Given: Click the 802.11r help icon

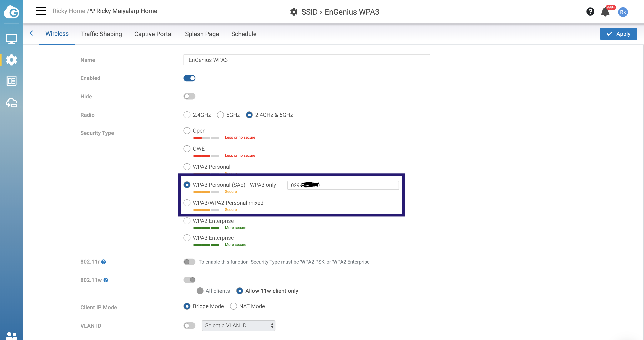Looking at the screenshot, I should [103, 262].
